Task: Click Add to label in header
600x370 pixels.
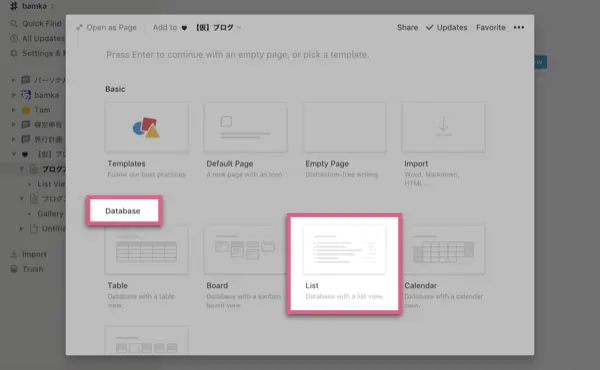Action: (165, 28)
